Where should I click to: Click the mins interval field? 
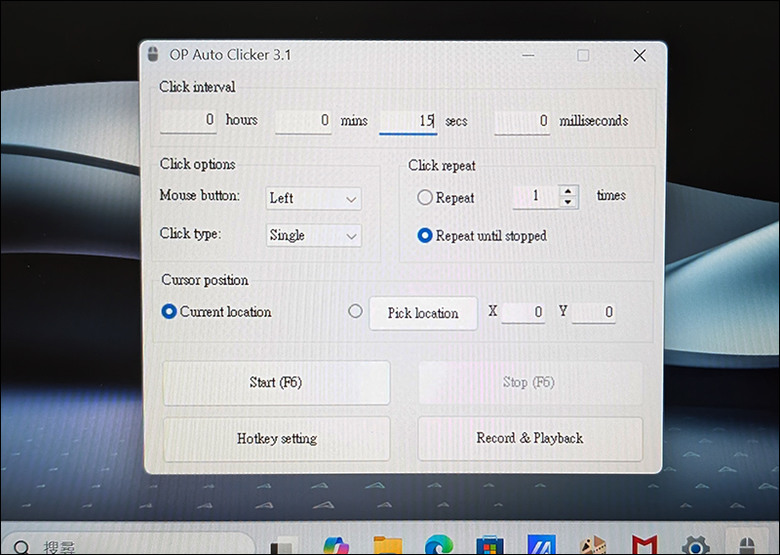point(303,121)
